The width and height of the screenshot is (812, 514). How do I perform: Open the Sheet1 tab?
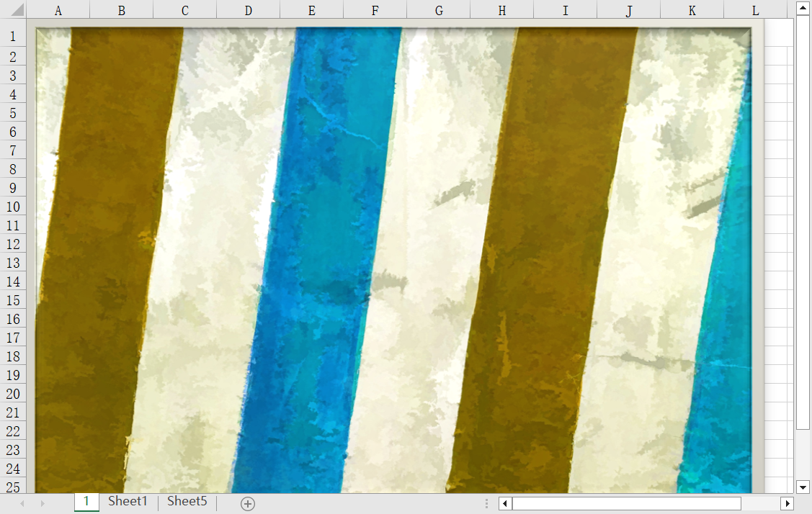click(x=128, y=502)
